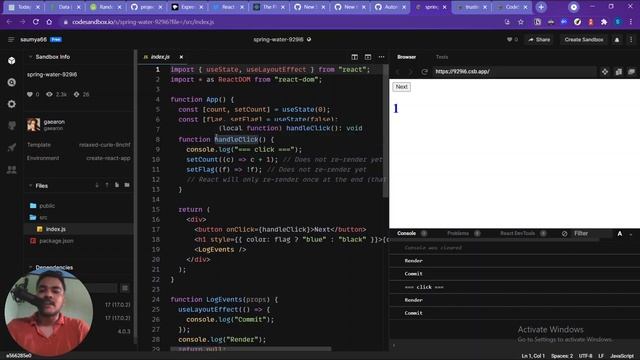Collapse the Files section
This screenshot has width=640, height=360.
click(x=30, y=186)
